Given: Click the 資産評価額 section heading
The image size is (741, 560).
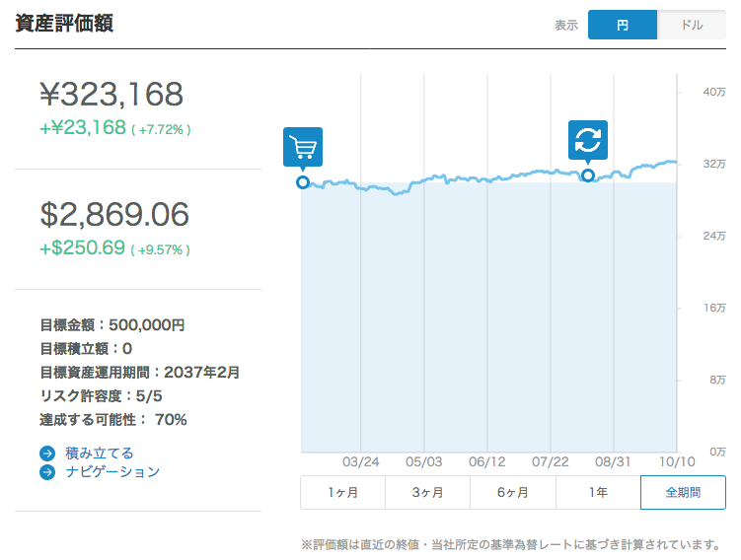Looking at the screenshot, I should [x=64, y=24].
